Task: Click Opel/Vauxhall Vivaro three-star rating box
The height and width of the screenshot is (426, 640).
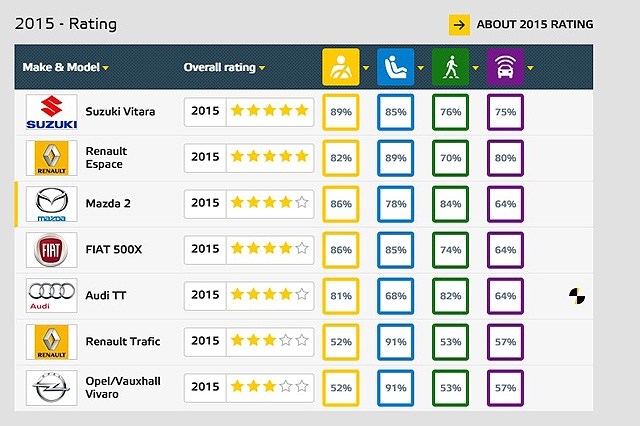Action: (x=249, y=387)
